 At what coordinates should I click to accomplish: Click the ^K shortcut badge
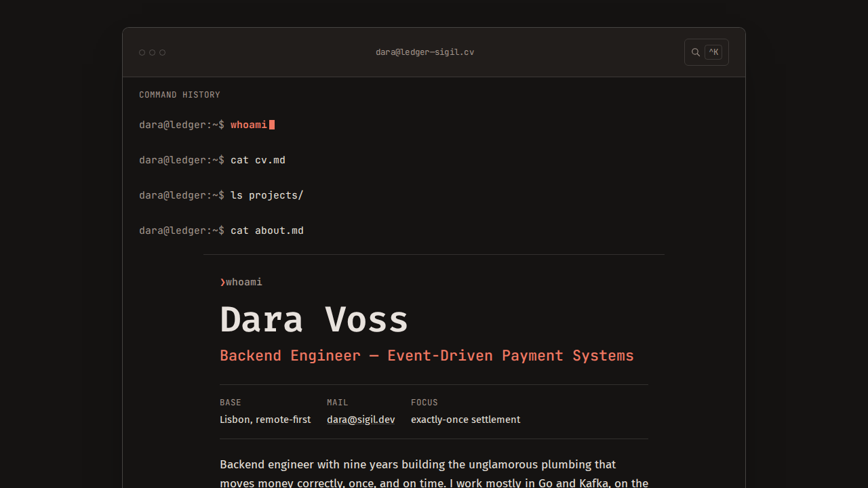[713, 52]
